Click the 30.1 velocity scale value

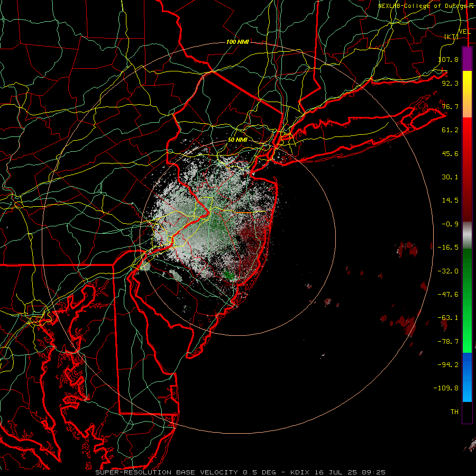tap(450, 177)
